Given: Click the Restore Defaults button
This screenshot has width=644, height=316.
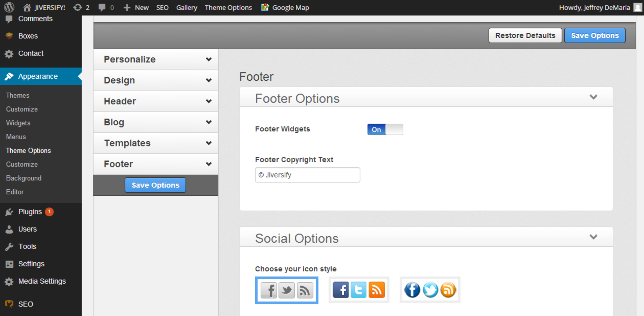Looking at the screenshot, I should 525,35.
